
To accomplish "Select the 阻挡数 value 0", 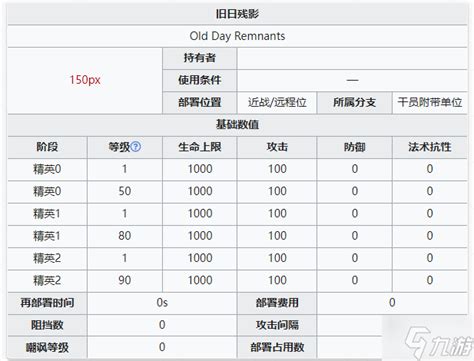I will pos(162,325).
